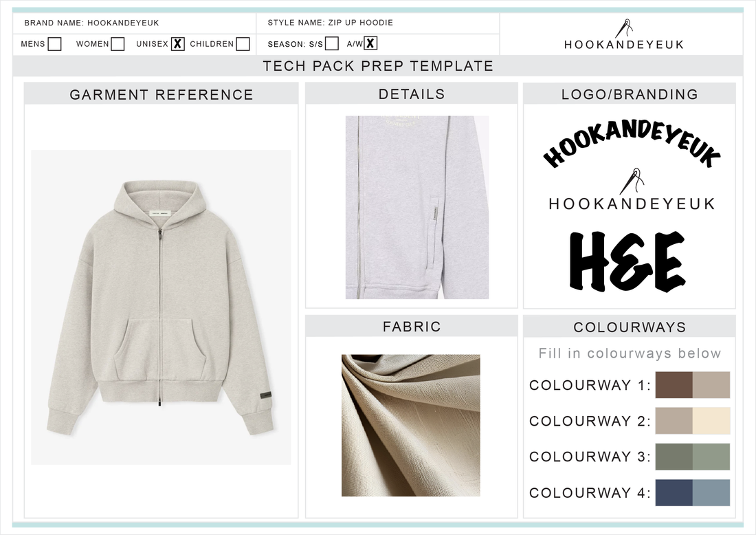Pick Colourway 2 cream swatch
Viewport: 756px width, 535px height.
[711, 421]
